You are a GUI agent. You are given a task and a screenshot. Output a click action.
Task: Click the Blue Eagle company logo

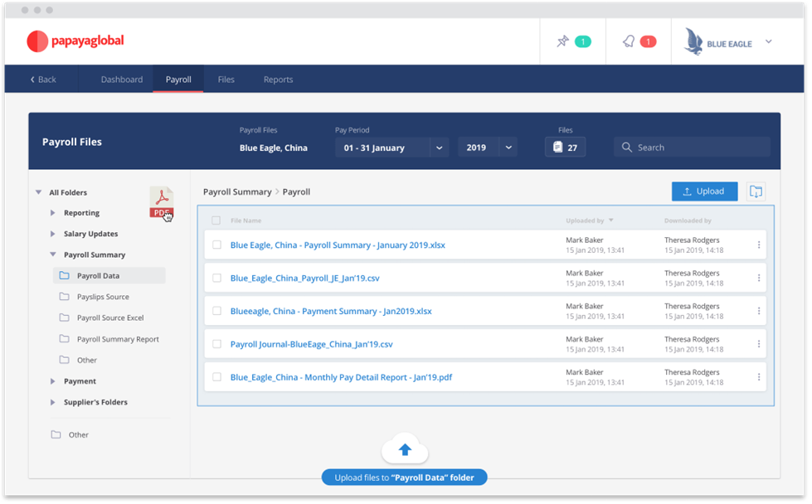(x=718, y=41)
